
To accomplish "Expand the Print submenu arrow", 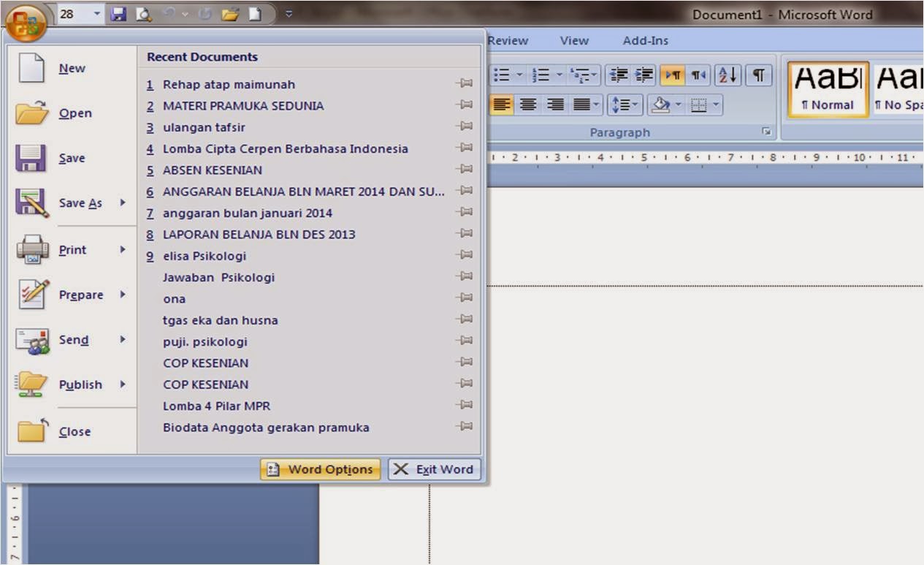I will pos(123,249).
